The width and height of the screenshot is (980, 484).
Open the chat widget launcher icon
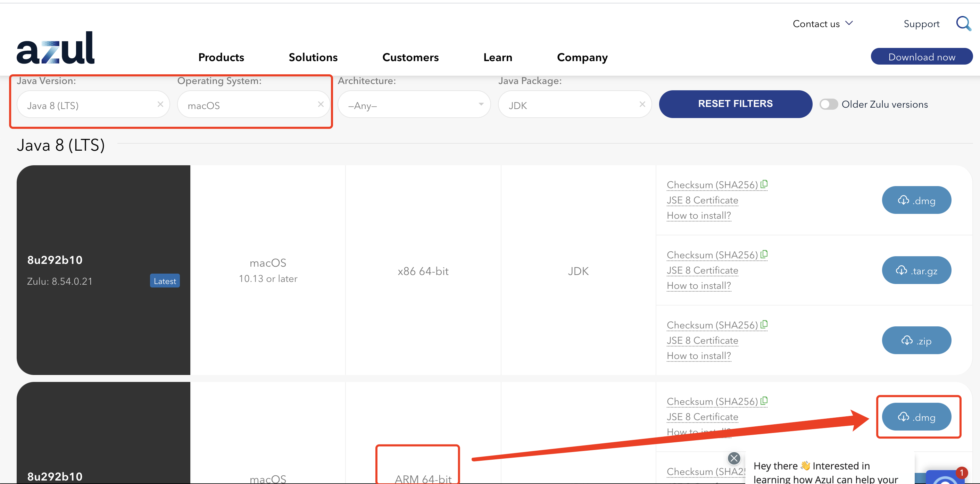[946, 477]
